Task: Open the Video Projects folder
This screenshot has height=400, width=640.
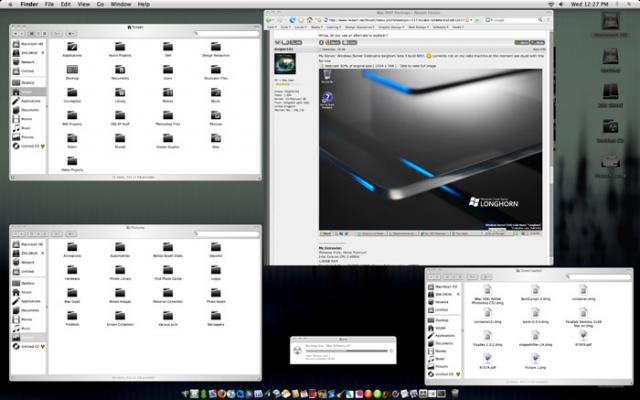Action: [72, 161]
